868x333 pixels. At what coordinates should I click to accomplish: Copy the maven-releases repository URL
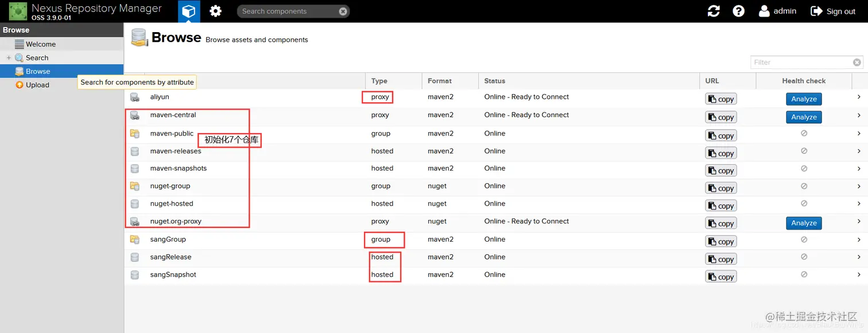coord(721,153)
